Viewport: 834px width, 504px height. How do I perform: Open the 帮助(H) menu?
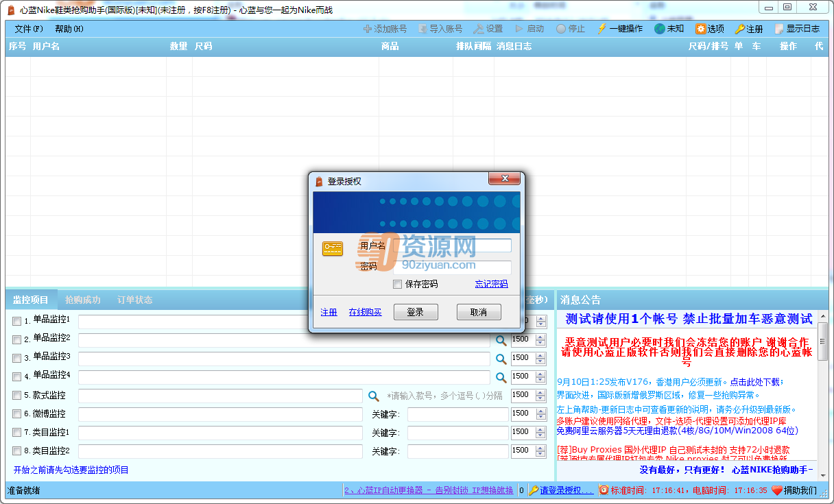(x=69, y=29)
